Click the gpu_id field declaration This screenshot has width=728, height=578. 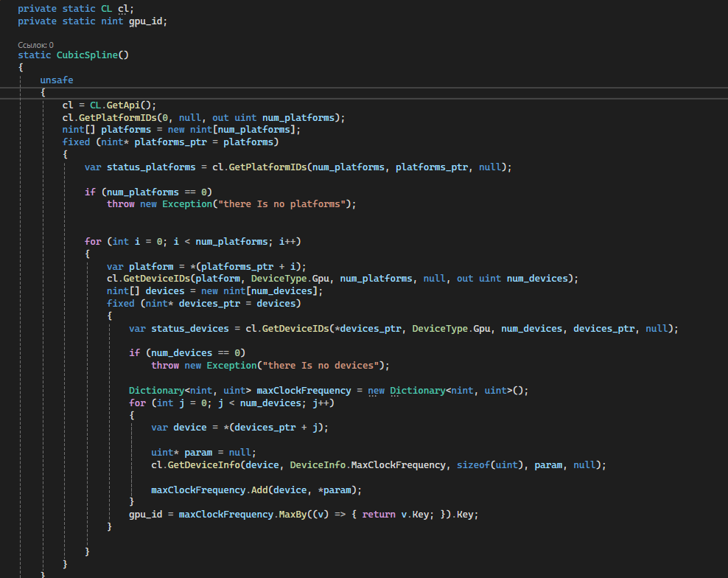pyautogui.click(x=146, y=21)
